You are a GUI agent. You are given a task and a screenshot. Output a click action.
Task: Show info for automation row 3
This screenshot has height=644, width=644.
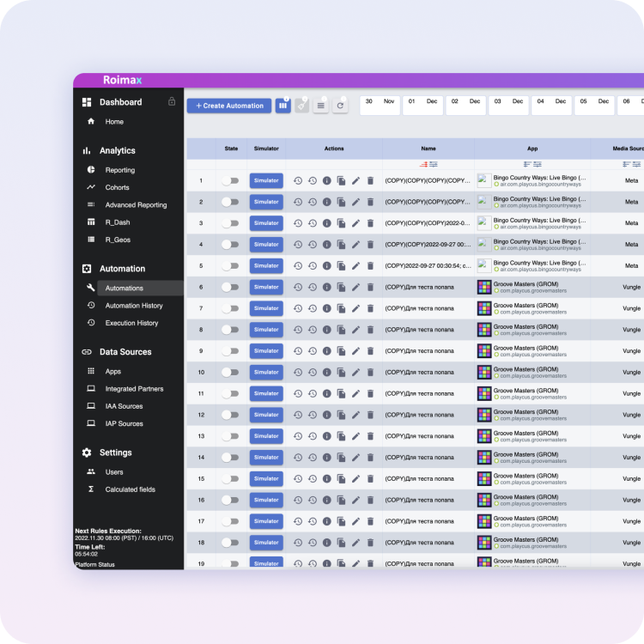pos(327,223)
